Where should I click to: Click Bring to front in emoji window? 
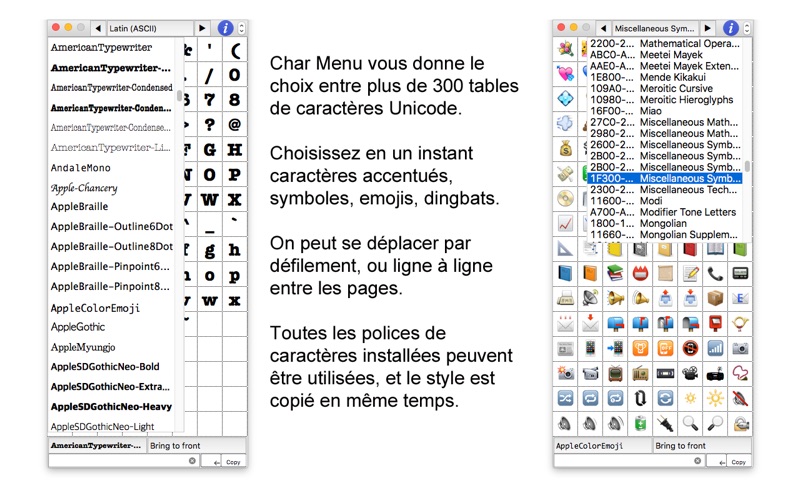[702, 445]
